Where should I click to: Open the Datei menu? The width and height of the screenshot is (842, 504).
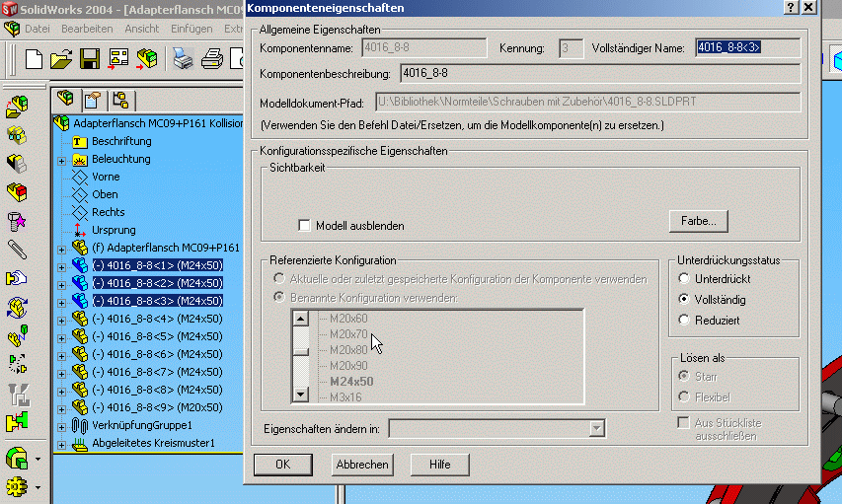click(x=38, y=29)
